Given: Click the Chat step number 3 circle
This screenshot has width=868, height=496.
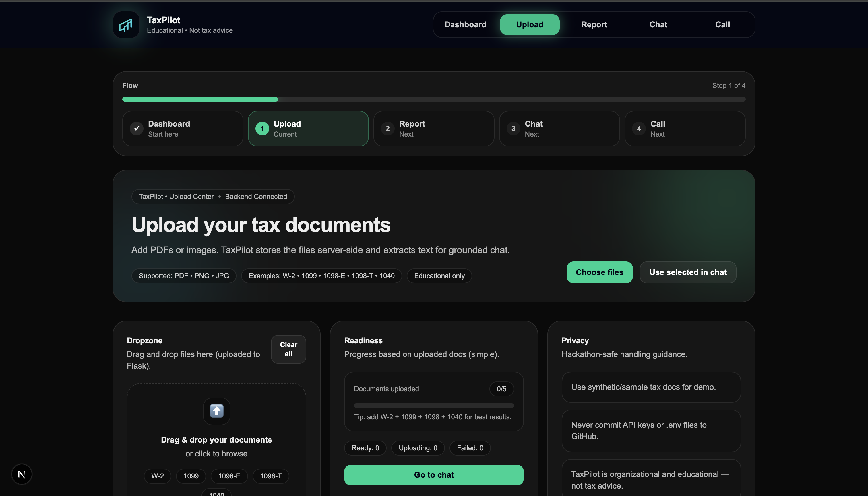Looking at the screenshot, I should pyautogui.click(x=513, y=128).
